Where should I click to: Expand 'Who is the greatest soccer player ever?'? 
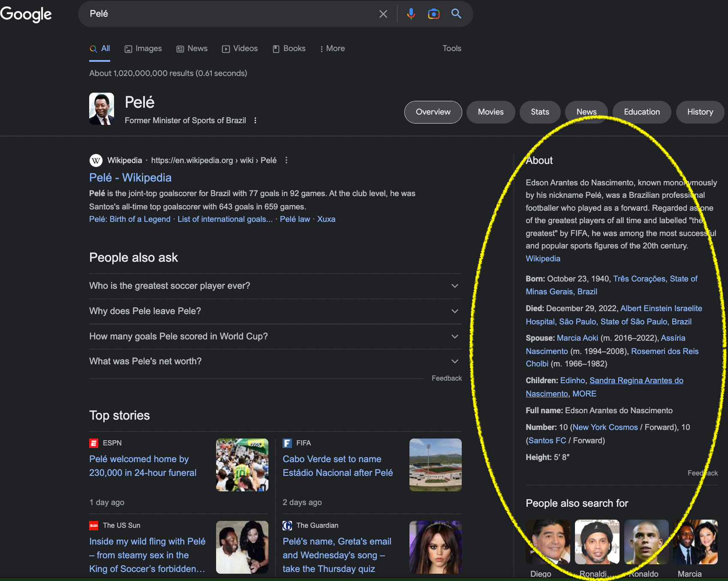[x=275, y=286]
